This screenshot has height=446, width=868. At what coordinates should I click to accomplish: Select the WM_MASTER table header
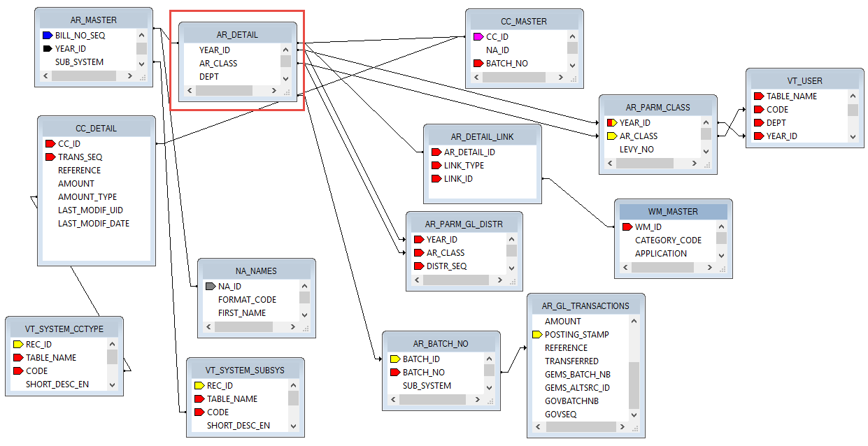pos(672,211)
